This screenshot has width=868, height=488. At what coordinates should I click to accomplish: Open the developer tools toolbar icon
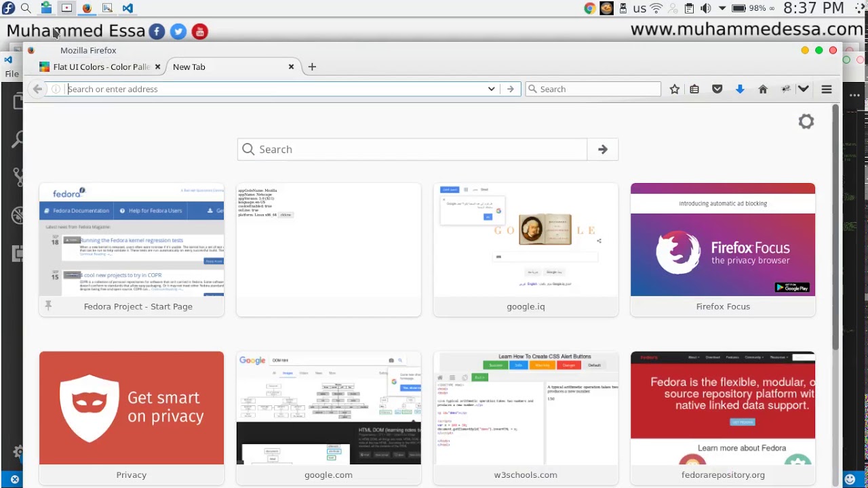pyautogui.click(x=786, y=89)
